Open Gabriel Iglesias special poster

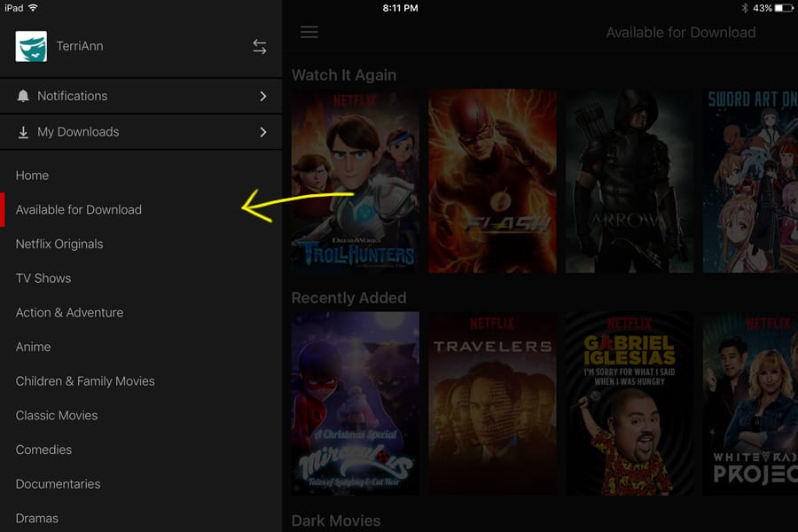[x=630, y=403]
